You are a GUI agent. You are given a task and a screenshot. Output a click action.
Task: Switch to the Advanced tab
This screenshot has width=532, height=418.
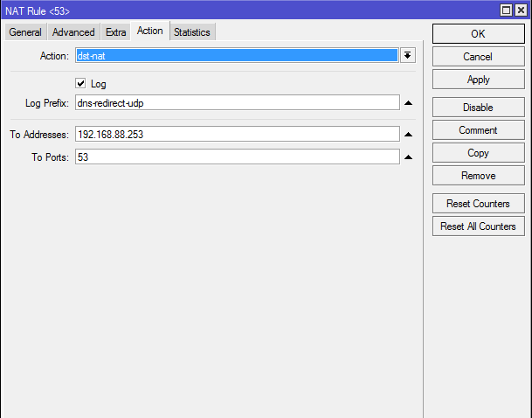point(73,32)
